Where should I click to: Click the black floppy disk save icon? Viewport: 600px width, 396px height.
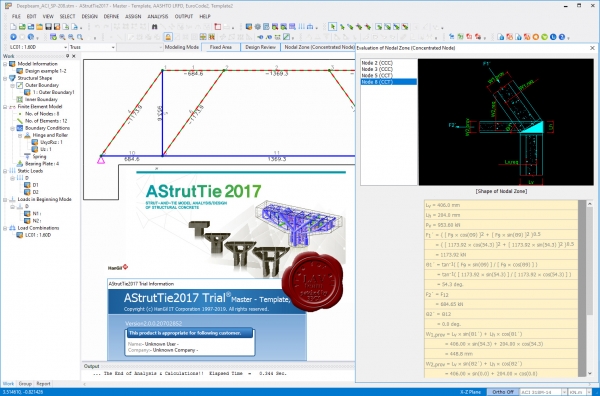[48, 27]
